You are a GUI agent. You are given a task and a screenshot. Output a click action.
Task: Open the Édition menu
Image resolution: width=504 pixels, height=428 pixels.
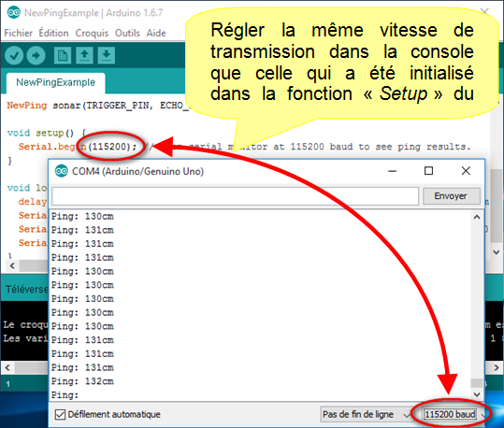click(53, 33)
